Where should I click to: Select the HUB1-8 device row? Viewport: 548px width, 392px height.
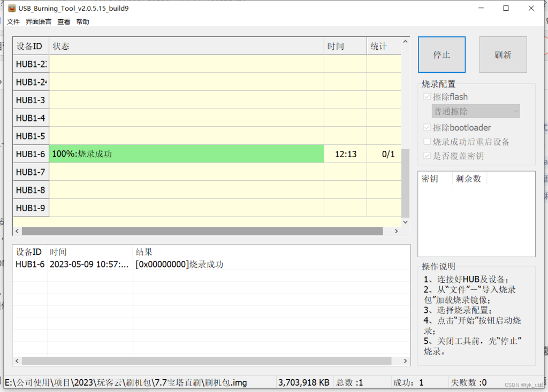point(207,190)
